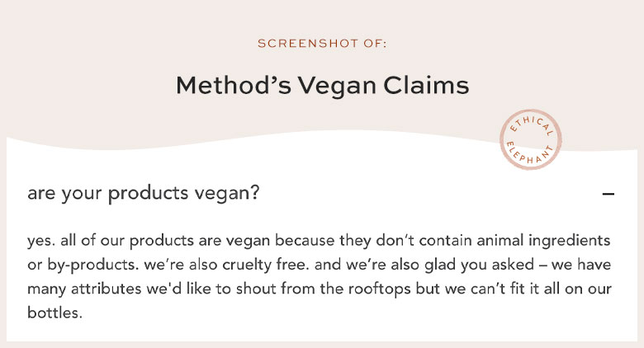Click the phrase 'animal ingredients' in the answer
The width and height of the screenshot is (644, 348).
click(543, 241)
